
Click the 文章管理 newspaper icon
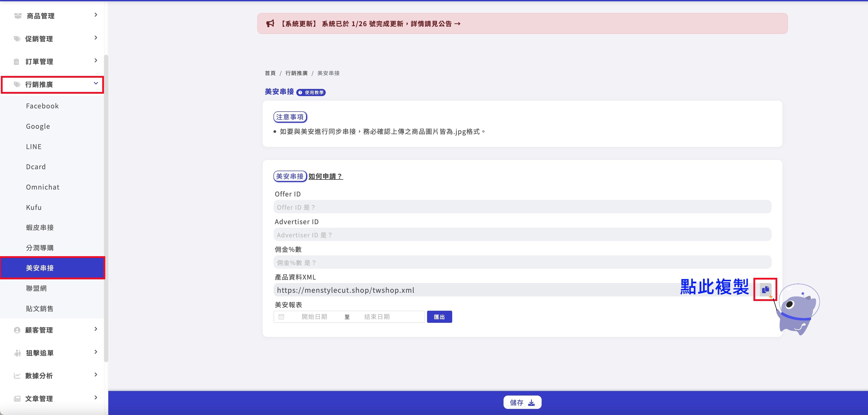tap(17, 399)
